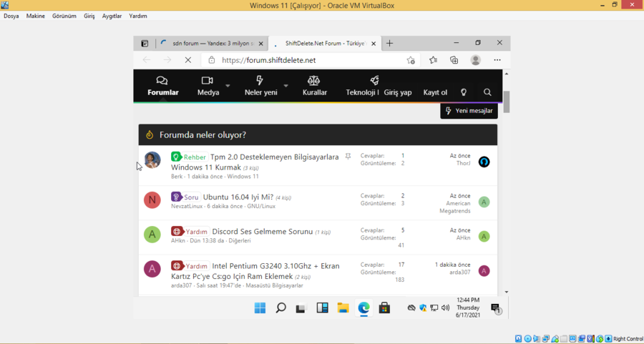The width and height of the screenshot is (644, 344).
Task: Open Microsoft Store from the taskbar
Action: pyautogui.click(x=384, y=308)
